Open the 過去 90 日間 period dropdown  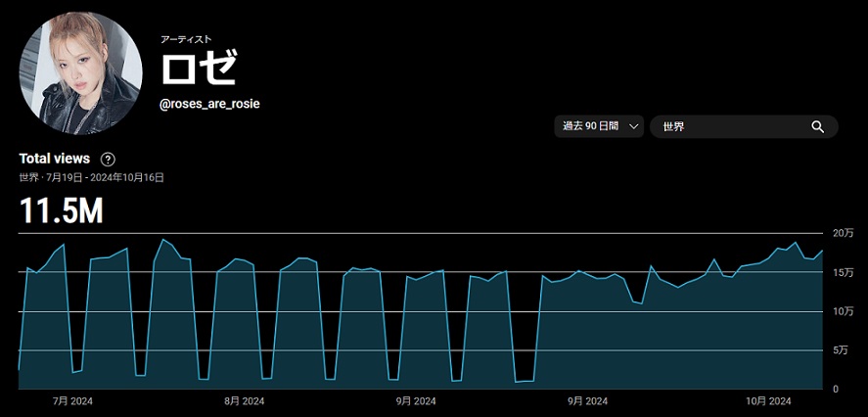click(x=598, y=127)
